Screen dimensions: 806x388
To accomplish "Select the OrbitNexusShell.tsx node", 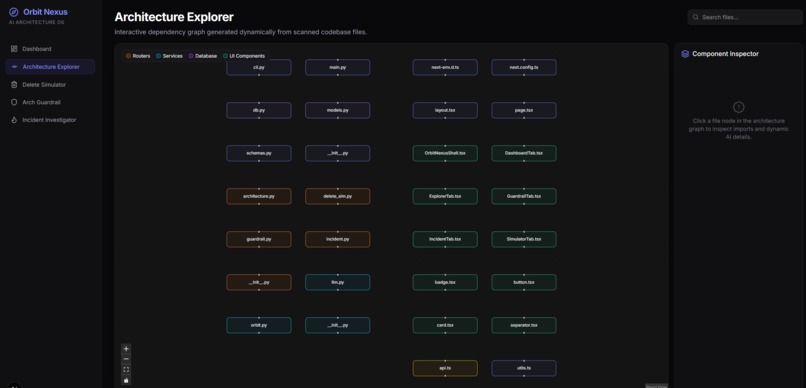I will click(445, 153).
